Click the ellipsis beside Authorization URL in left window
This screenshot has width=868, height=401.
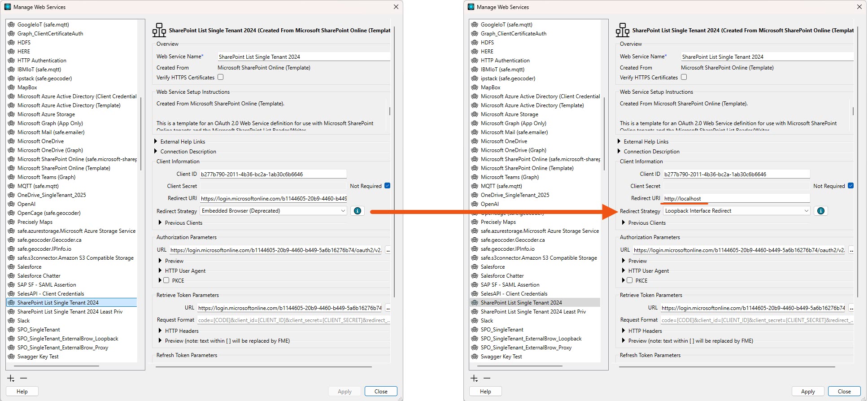pos(388,250)
